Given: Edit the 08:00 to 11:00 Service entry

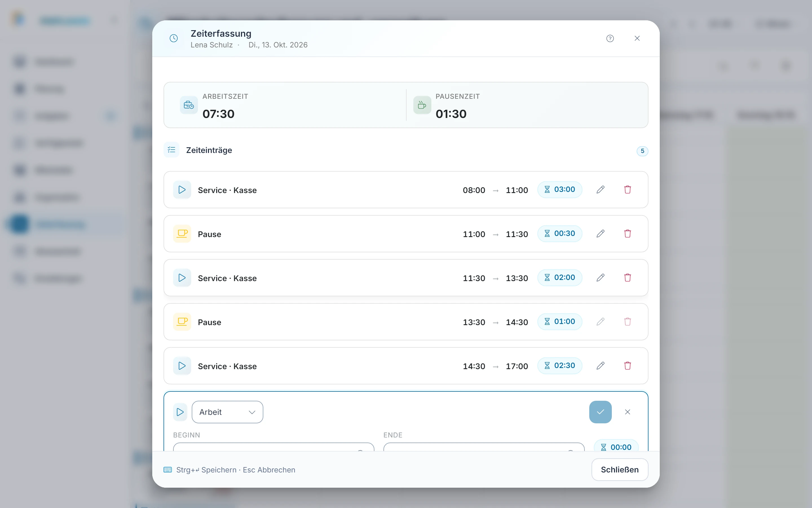Looking at the screenshot, I should tap(601, 189).
